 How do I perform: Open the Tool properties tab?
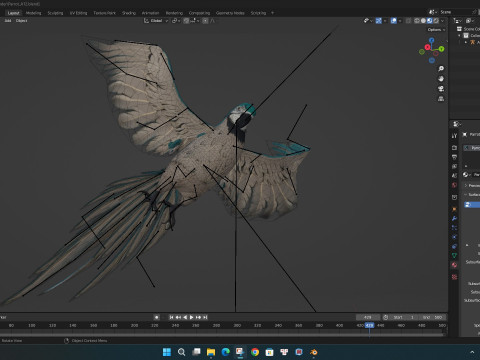coord(454,136)
